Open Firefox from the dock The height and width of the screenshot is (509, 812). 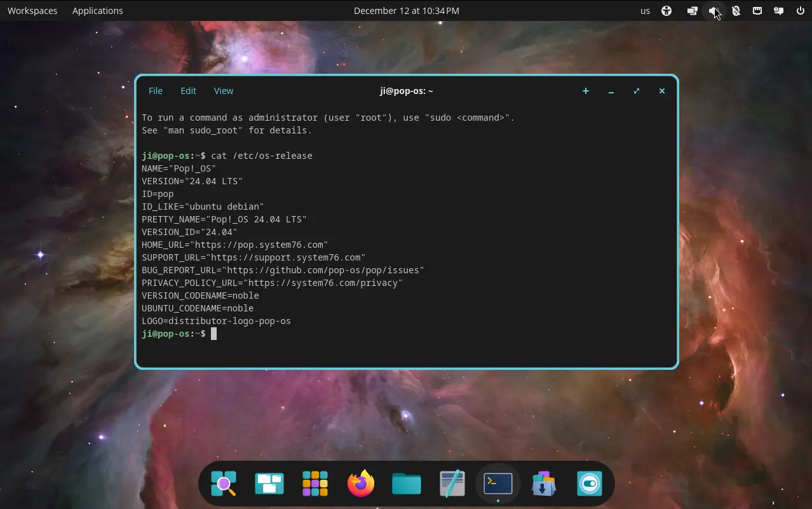[361, 484]
